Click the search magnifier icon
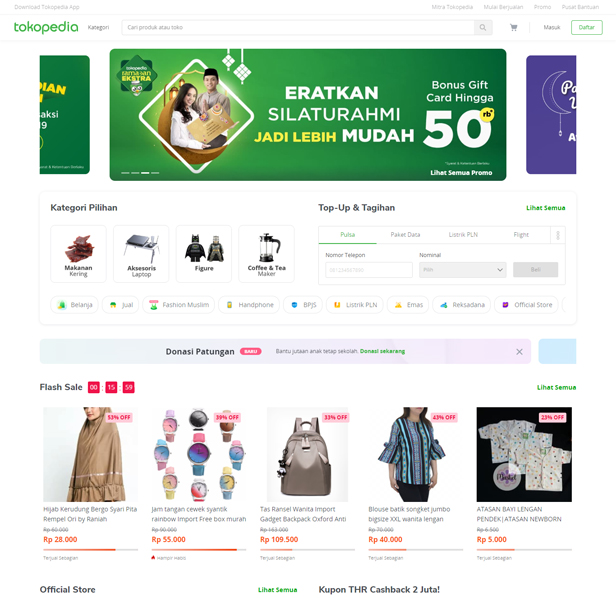This screenshot has height=598, width=616. tap(483, 28)
